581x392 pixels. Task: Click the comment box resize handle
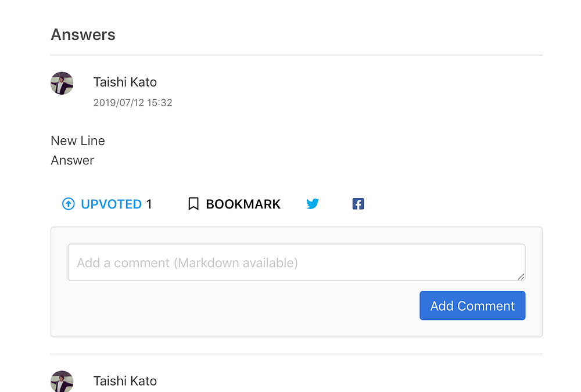point(521,277)
